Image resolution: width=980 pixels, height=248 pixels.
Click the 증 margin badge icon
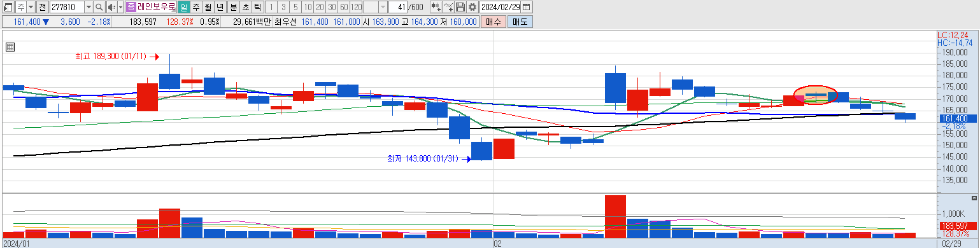click(131, 7)
